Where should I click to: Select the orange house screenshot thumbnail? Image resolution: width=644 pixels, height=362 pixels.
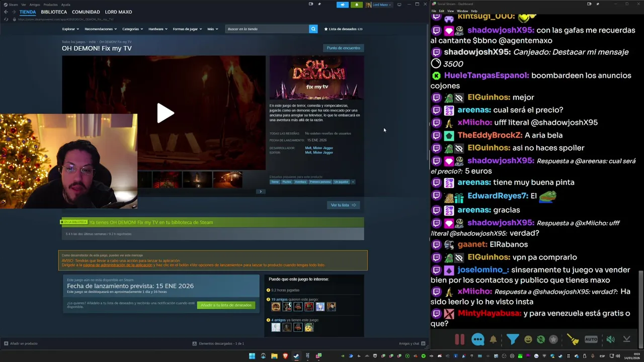[227, 179]
